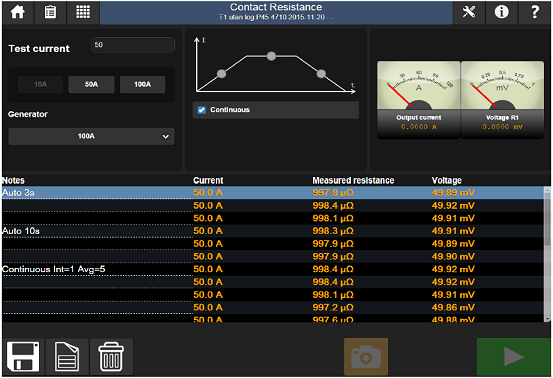Image resolution: width=553 pixels, height=378 pixels.
Task: Show the info icon details
Action: point(502,12)
